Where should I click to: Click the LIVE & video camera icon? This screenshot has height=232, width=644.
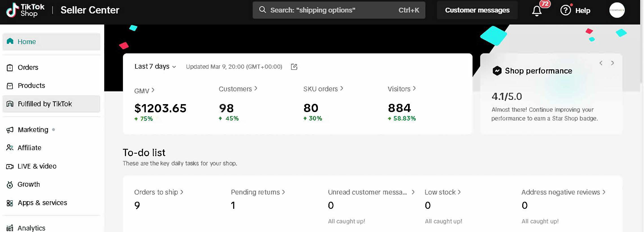[10, 166]
